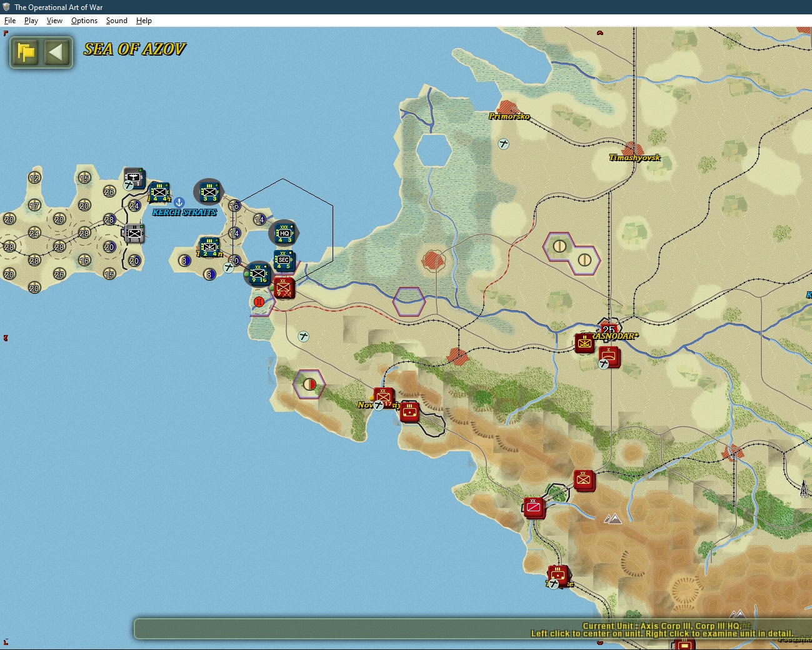Click the Timashyovsk city hex
Screen dimensions: 812x650
pyautogui.click(x=633, y=150)
